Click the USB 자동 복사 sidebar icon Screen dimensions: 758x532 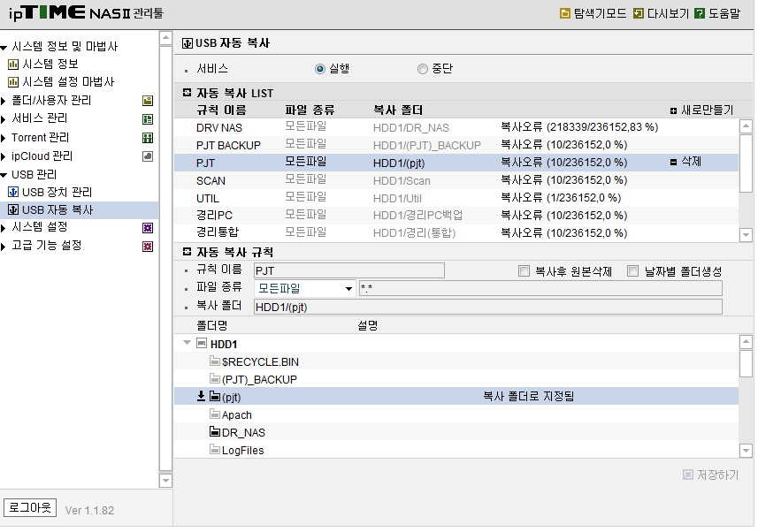point(13,209)
